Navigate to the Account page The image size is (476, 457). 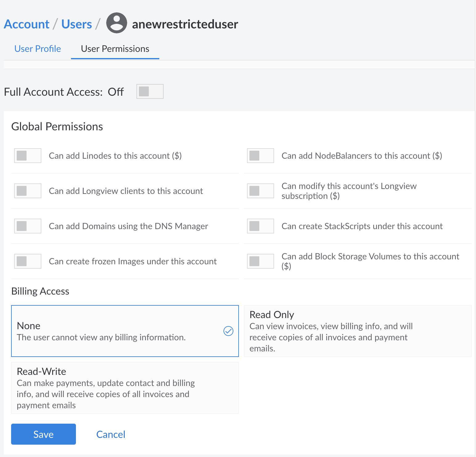coord(27,23)
